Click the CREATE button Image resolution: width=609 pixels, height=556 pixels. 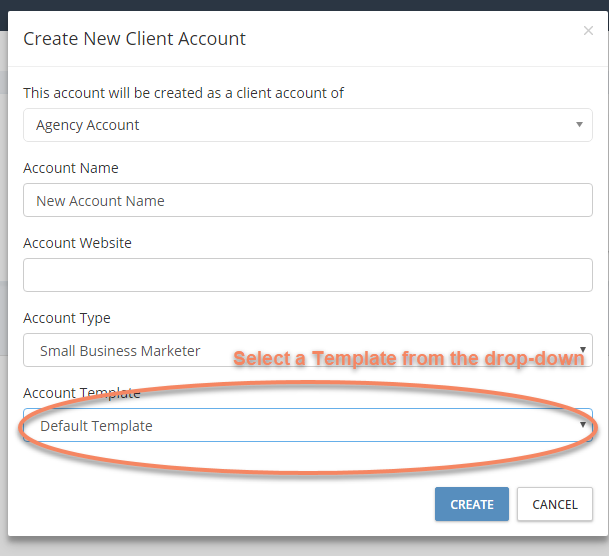click(x=472, y=504)
